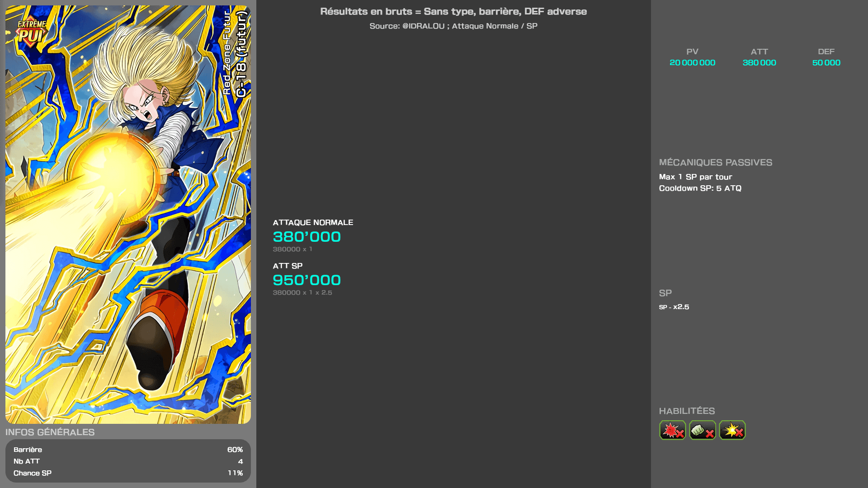The height and width of the screenshot is (488, 868).
Task: Click the EXTRÊME PUI type badge
Action: tap(31, 32)
